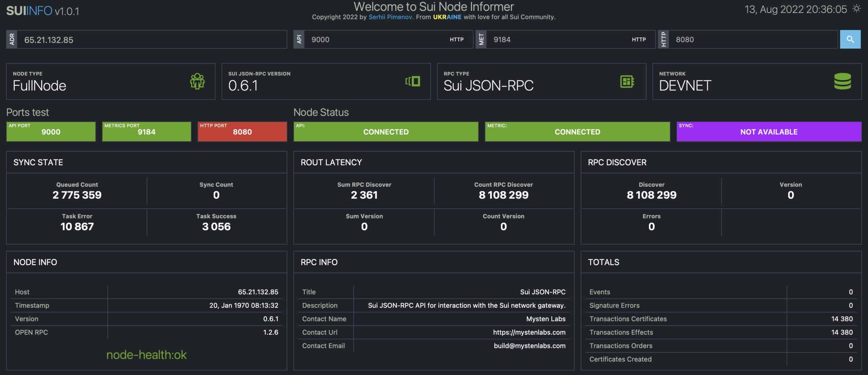Click the DEVNET network database icon
The height and width of the screenshot is (375, 868).
(x=843, y=81)
